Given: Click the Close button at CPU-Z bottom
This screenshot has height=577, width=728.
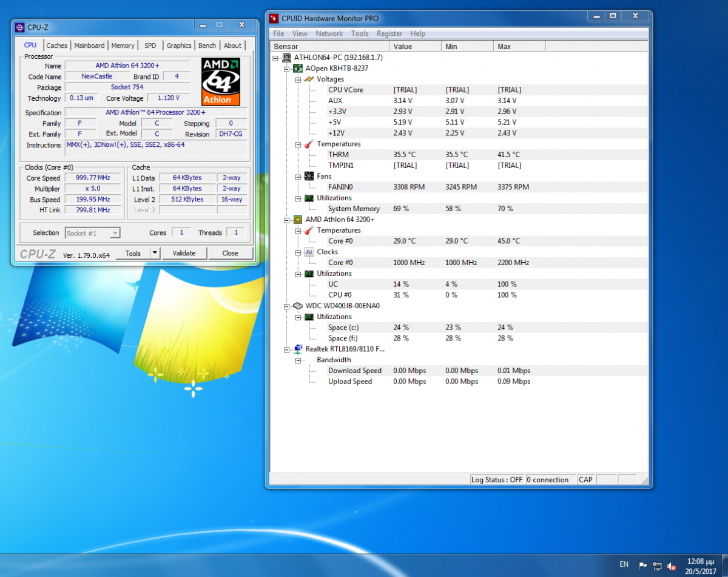Looking at the screenshot, I should [231, 253].
